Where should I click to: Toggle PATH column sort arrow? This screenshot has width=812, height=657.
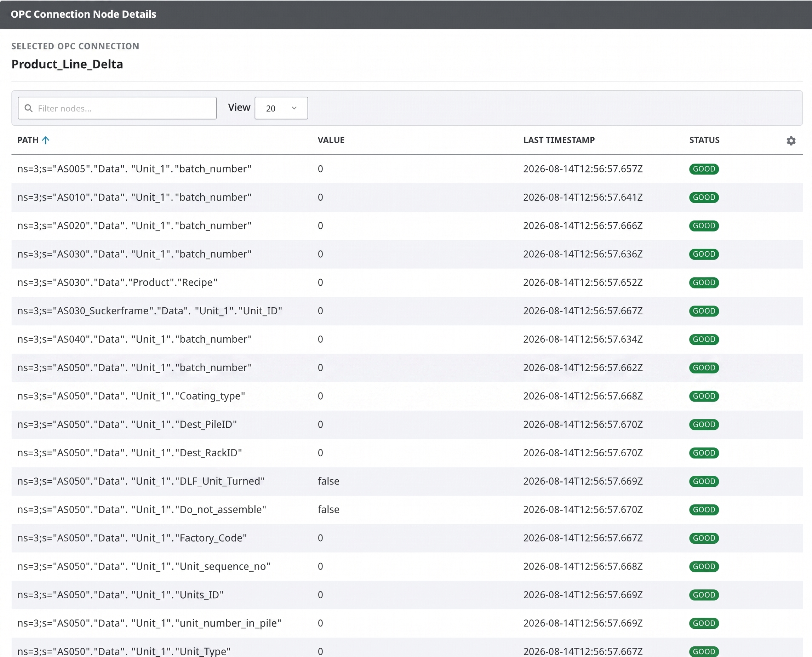46,140
